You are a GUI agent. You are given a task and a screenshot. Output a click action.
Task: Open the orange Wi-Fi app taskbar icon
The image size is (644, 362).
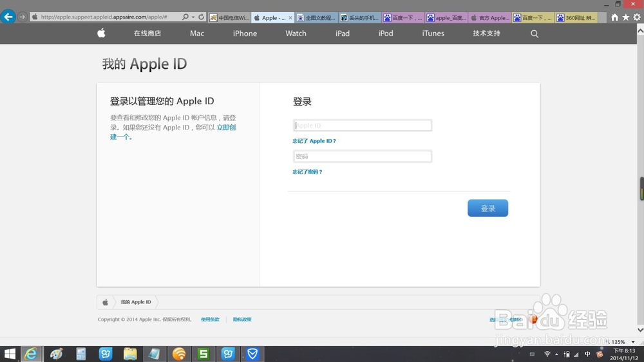[179, 354]
